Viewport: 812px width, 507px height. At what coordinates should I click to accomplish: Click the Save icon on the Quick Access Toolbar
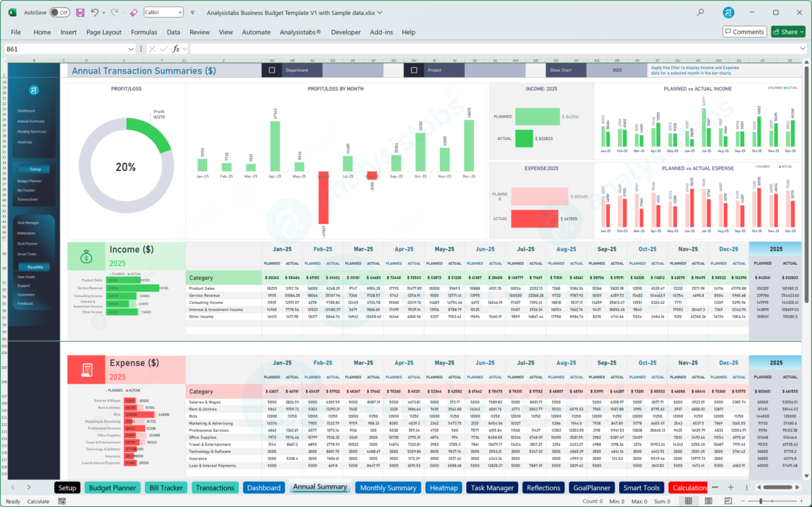tap(80, 12)
